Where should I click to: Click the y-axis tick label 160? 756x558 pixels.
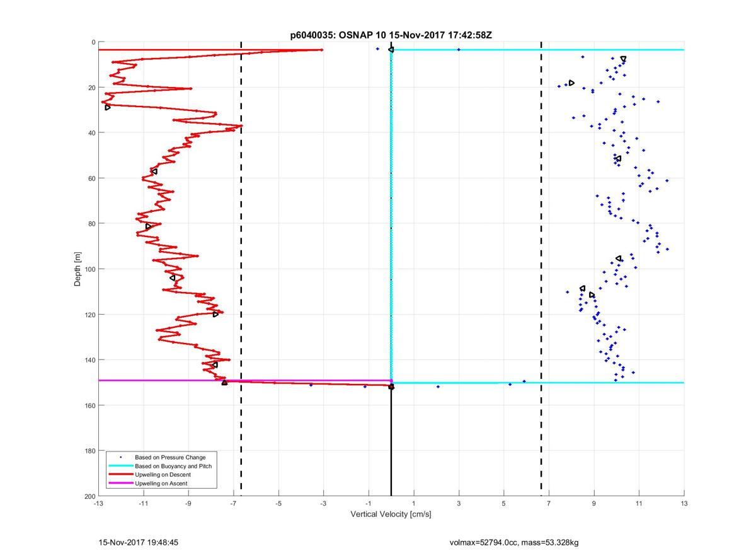coord(89,405)
